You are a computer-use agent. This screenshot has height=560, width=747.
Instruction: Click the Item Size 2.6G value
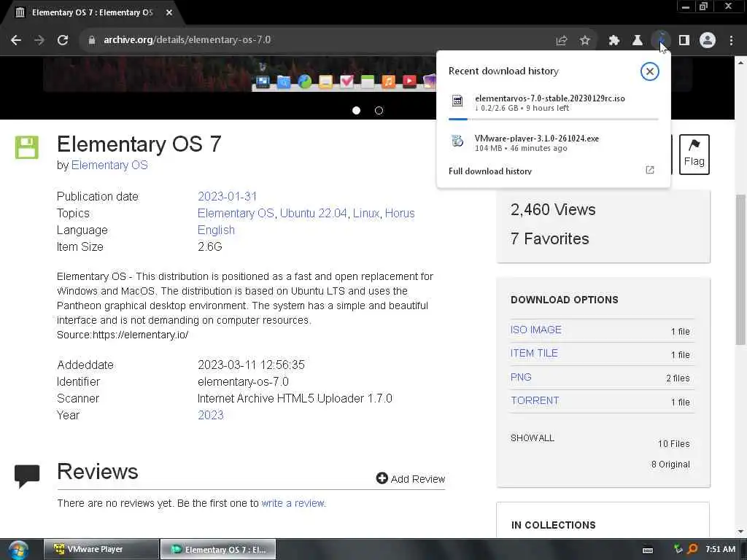click(x=210, y=246)
